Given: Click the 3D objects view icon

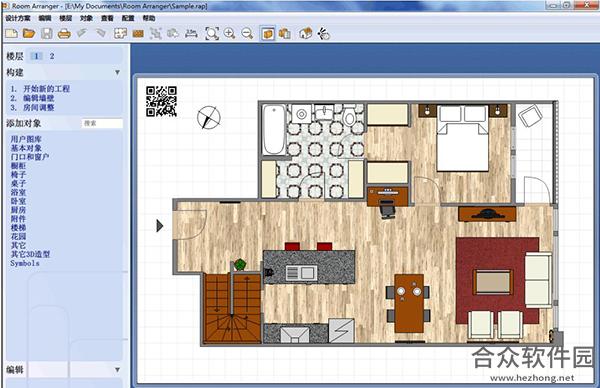Looking at the screenshot, I should pos(284,34).
